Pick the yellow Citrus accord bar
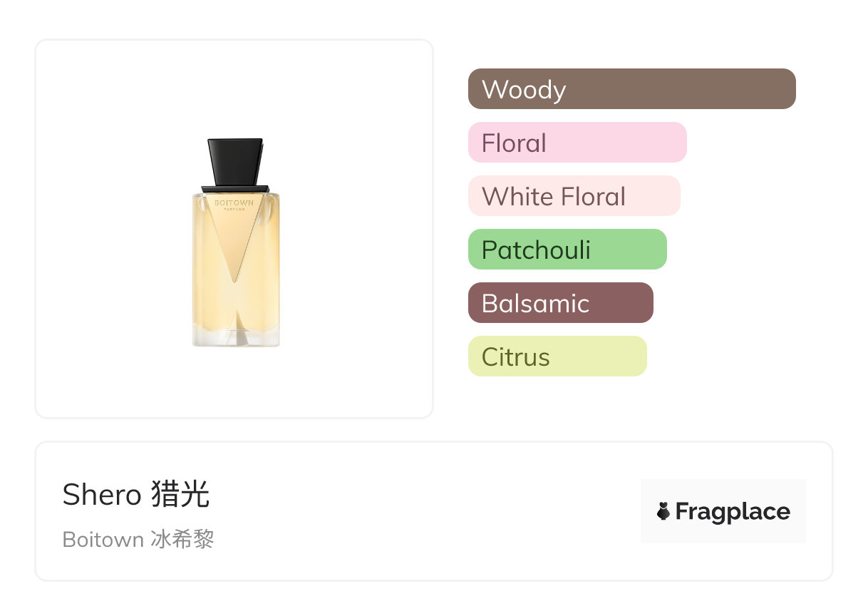Image resolution: width=868 pixels, height=616 pixels. 557,356
